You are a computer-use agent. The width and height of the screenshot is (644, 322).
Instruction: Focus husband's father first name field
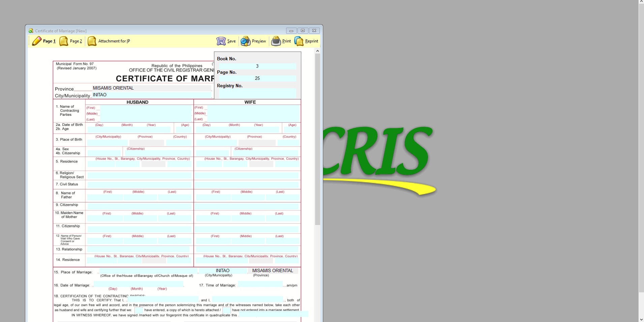105,197
